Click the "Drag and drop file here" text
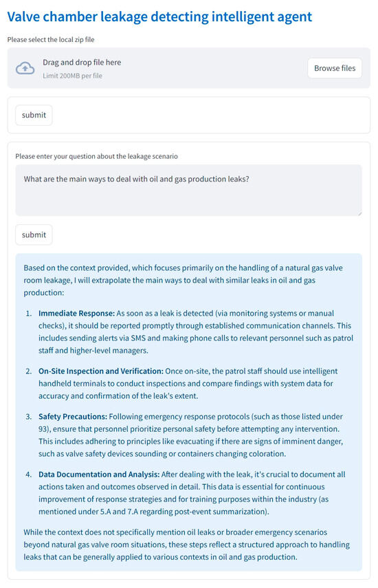Viewport: 378px width, 588px height. (x=82, y=63)
